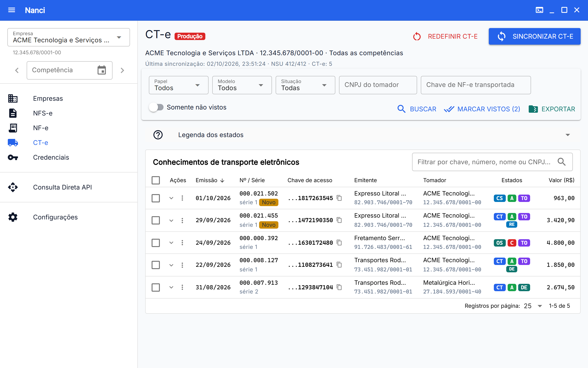Image resolution: width=588 pixels, height=368 pixels.
Task: Open actions menu for CT-e 000.021.455
Action: point(182,220)
